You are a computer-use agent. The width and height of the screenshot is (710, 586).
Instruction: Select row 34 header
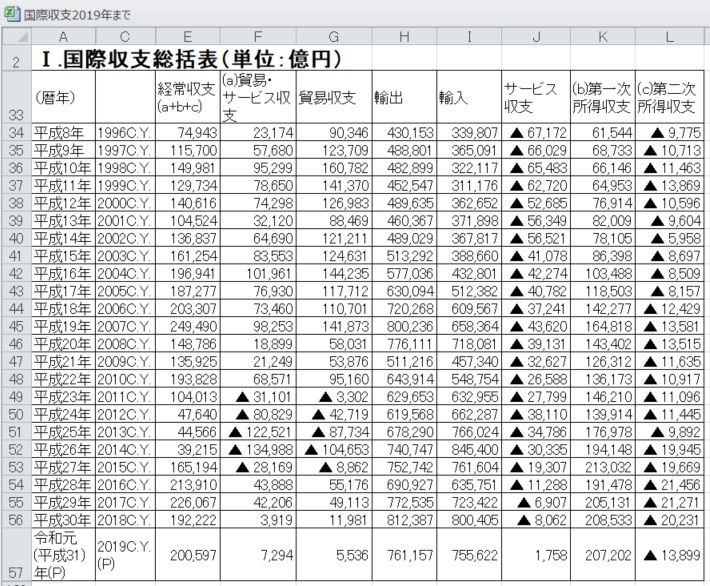pyautogui.click(x=17, y=132)
